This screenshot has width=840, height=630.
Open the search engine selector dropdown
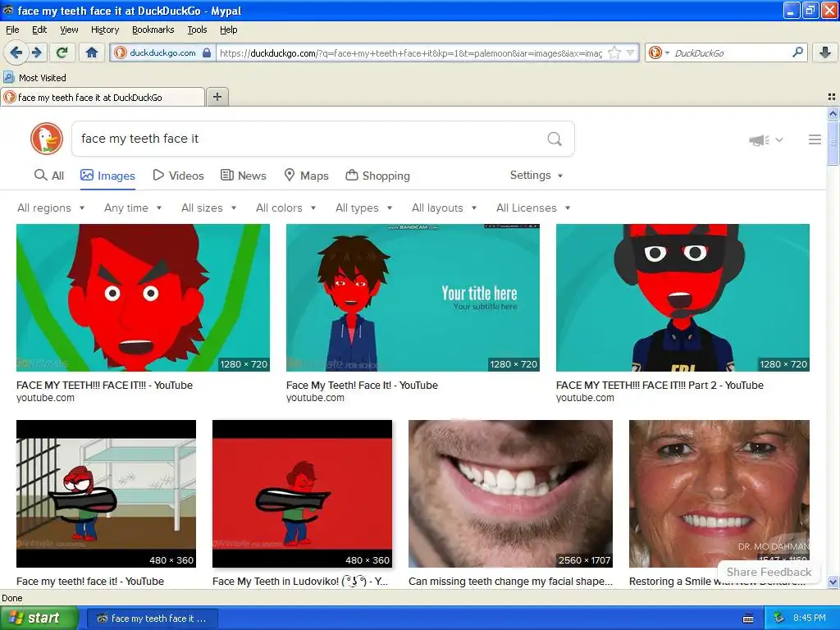pos(658,52)
